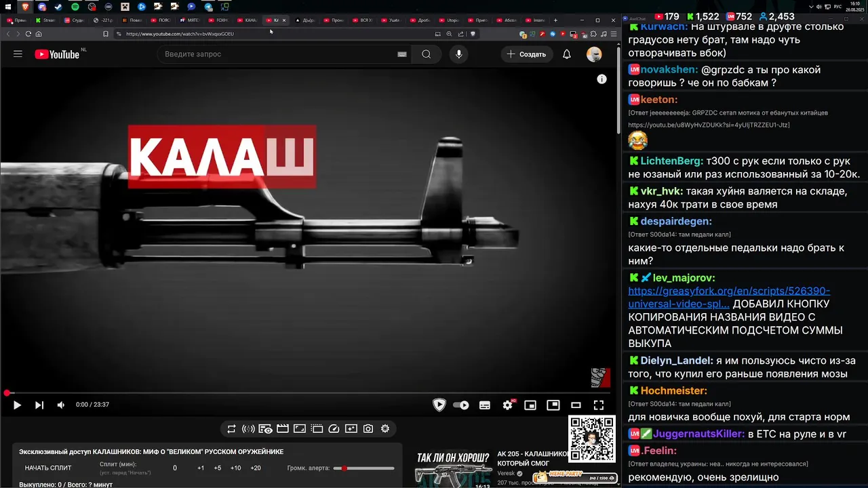Open a new browser tab

click(x=555, y=20)
